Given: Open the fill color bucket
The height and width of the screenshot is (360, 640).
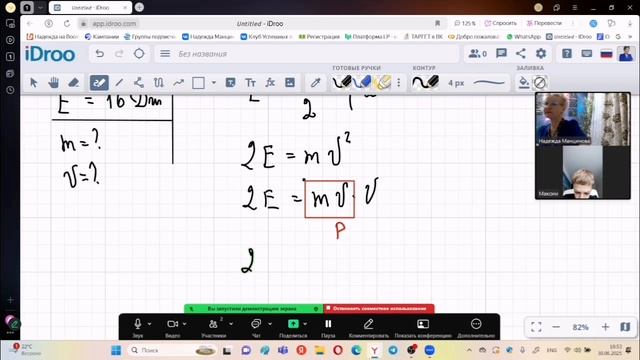Looking at the screenshot, I should 524,83.
